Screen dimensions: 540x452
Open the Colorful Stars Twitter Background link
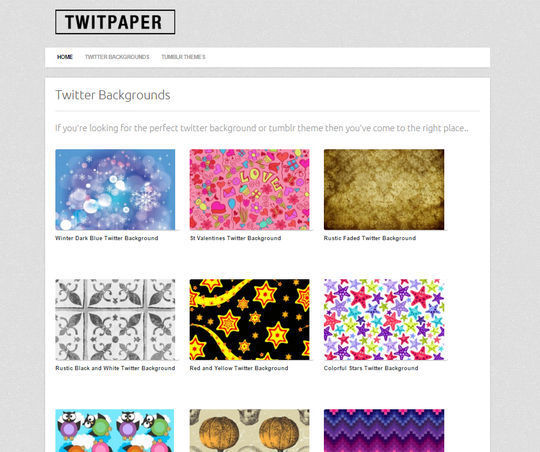point(371,368)
